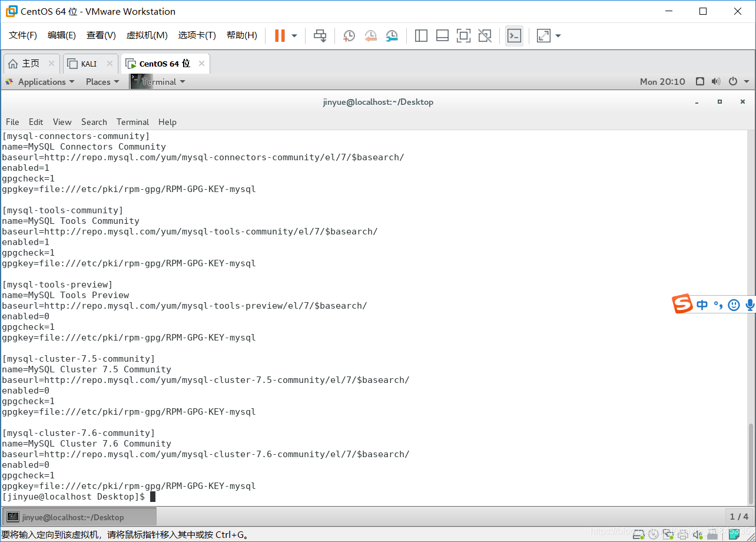Click the network status icon in GNOME bar
The width and height of the screenshot is (756, 542).
pyautogui.click(x=700, y=82)
